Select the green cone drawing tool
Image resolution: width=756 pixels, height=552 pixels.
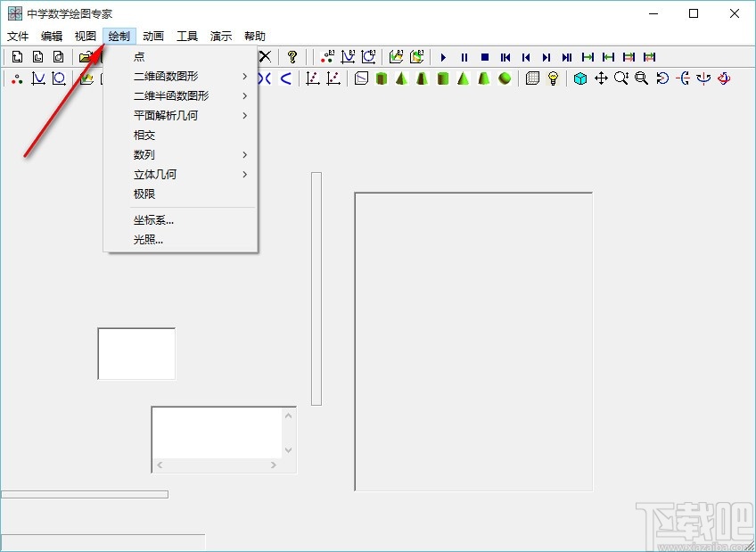click(463, 78)
